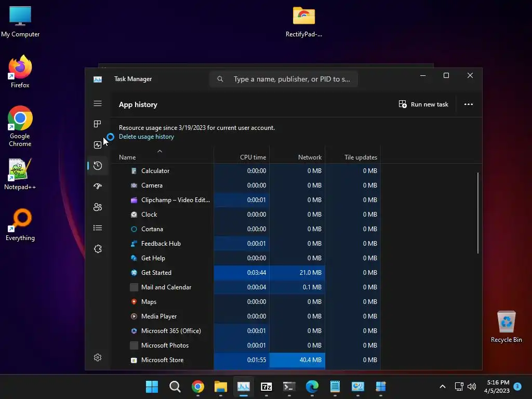Go to the Users sidebar icon
This screenshot has height=399, width=532.
click(98, 207)
